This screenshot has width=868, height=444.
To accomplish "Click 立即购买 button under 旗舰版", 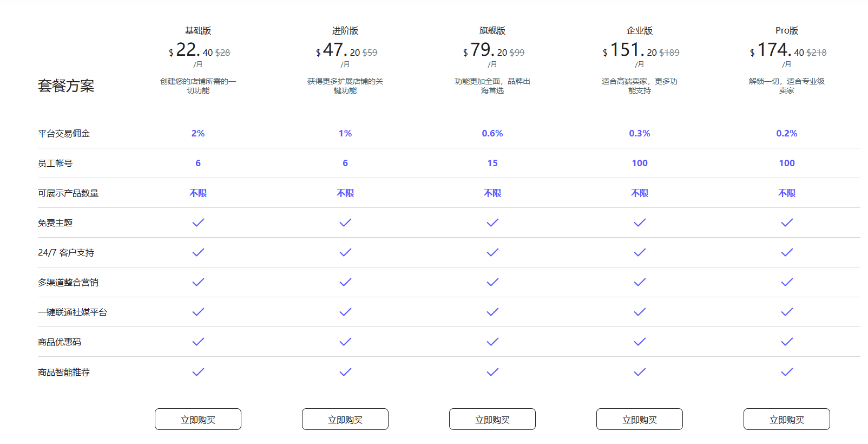I will pos(492,419).
